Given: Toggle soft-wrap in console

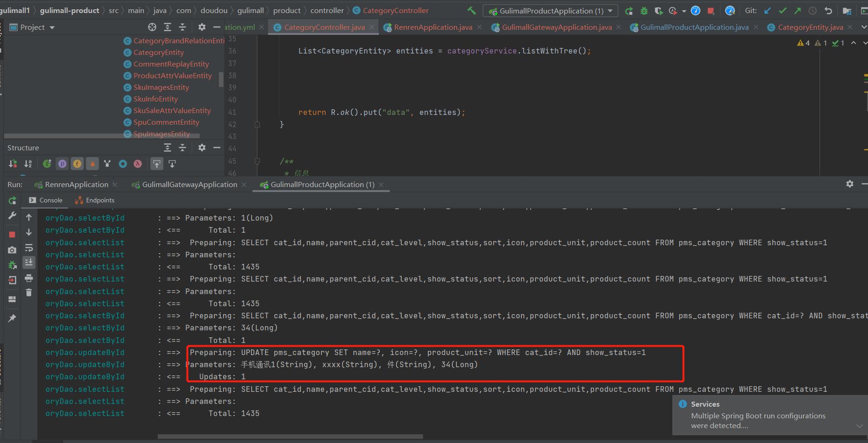Looking at the screenshot, I should pos(29,248).
